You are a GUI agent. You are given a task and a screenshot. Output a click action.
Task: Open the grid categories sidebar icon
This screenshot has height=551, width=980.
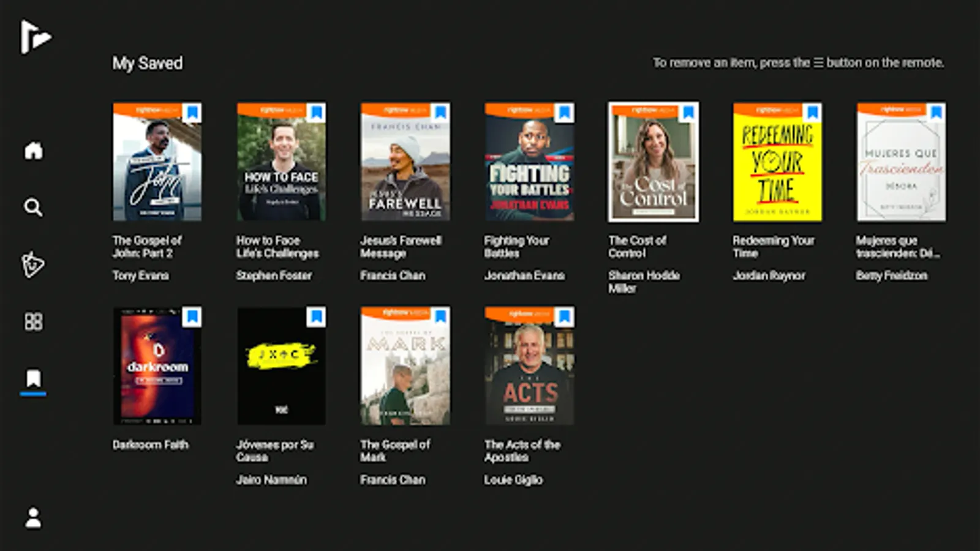34,321
